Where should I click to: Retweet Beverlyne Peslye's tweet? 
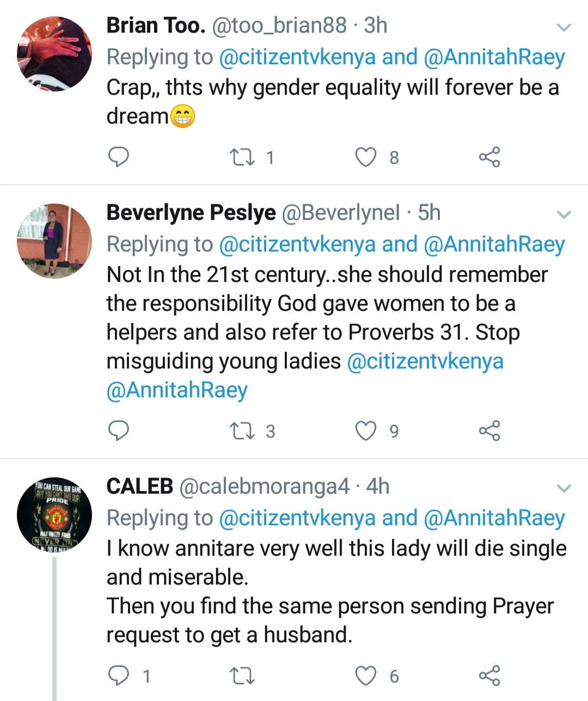click(x=242, y=431)
